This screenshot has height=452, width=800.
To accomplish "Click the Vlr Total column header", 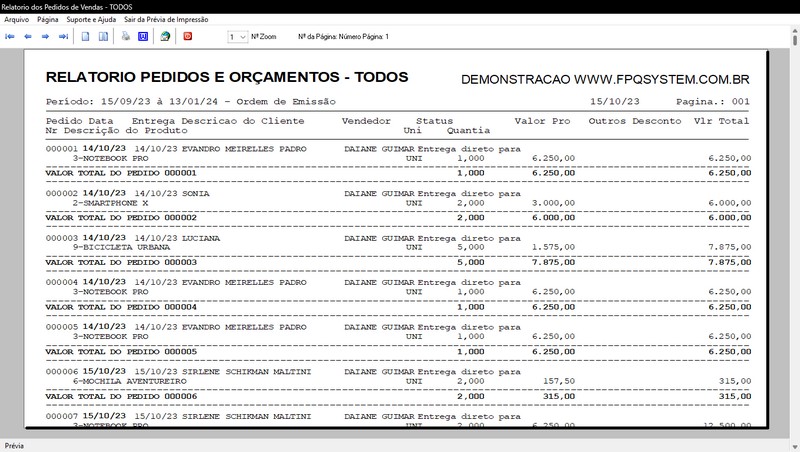I will pyautogui.click(x=721, y=121).
